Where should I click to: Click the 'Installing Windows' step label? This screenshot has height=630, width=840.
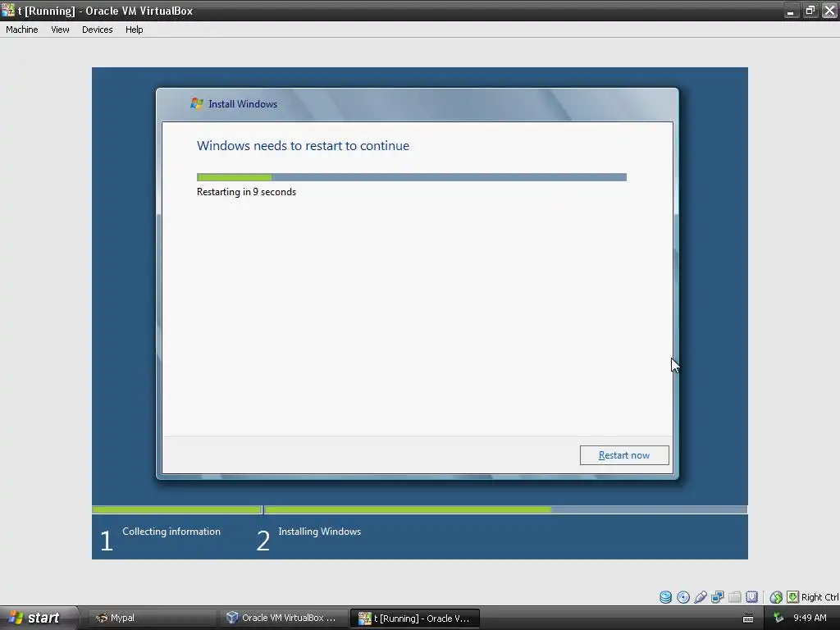point(320,532)
